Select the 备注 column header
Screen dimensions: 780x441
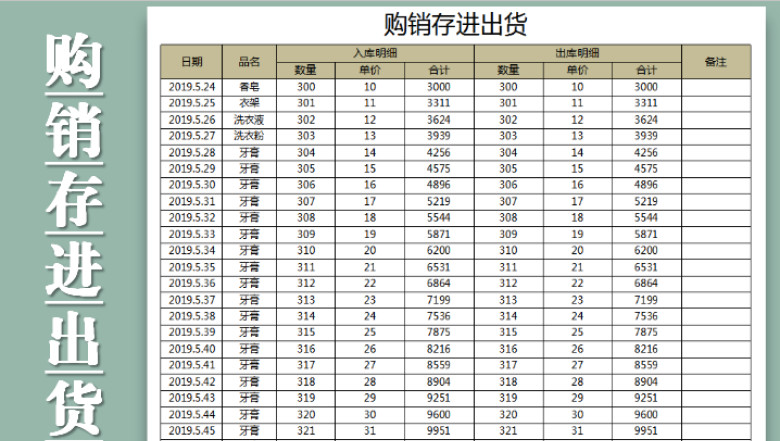[x=716, y=62]
